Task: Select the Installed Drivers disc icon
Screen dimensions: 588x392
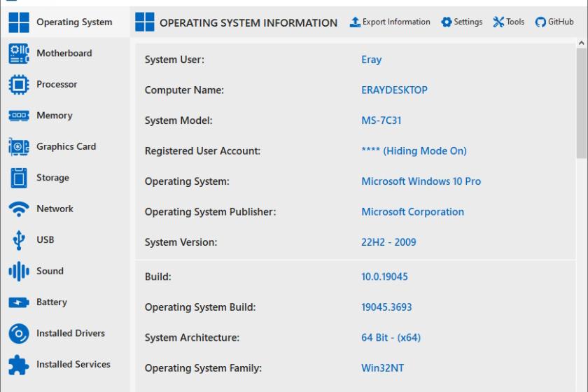Action: click(x=19, y=333)
